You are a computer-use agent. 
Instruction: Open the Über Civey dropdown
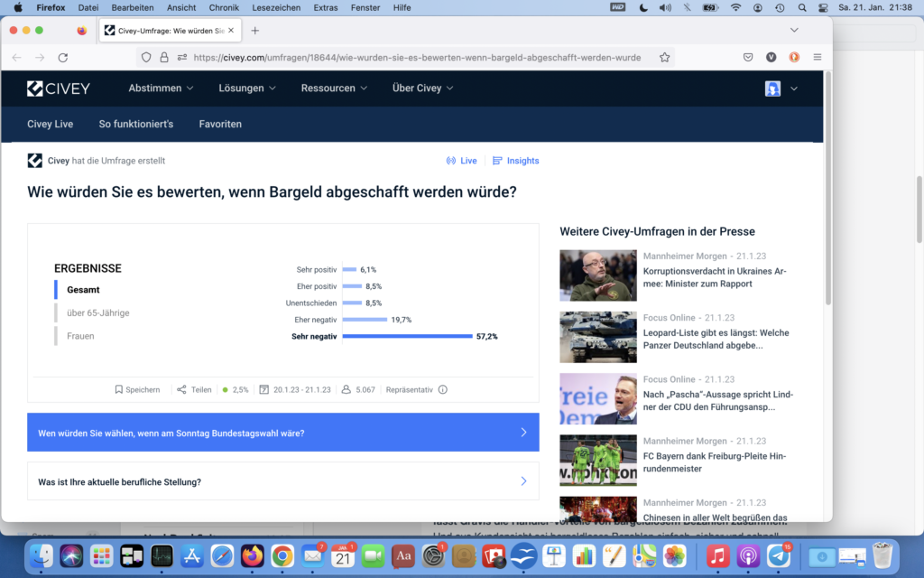pyautogui.click(x=422, y=89)
